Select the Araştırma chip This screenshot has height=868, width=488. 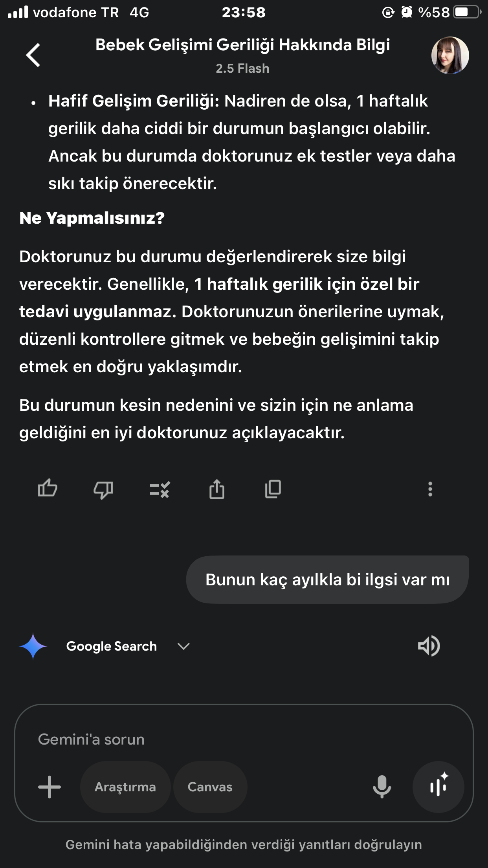point(125,787)
